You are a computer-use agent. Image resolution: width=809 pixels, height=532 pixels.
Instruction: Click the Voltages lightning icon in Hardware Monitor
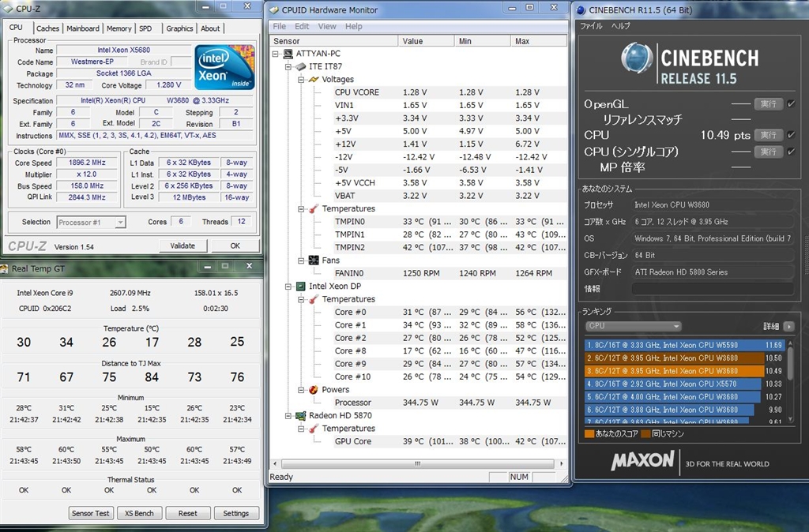(x=314, y=80)
